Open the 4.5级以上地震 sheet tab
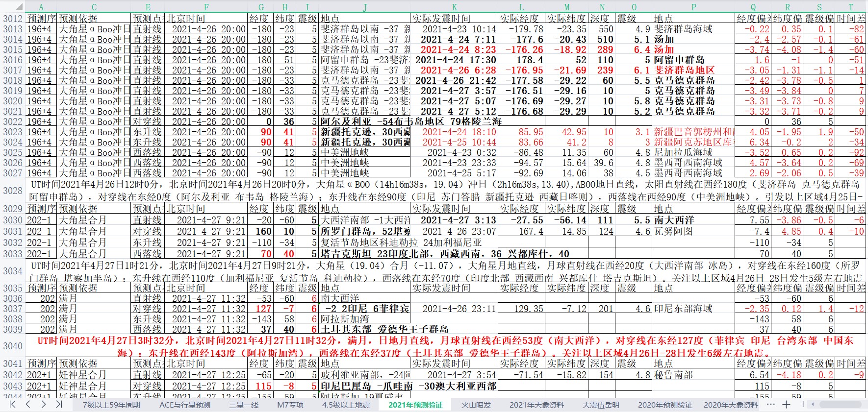The image size is (868, 412). [346, 405]
